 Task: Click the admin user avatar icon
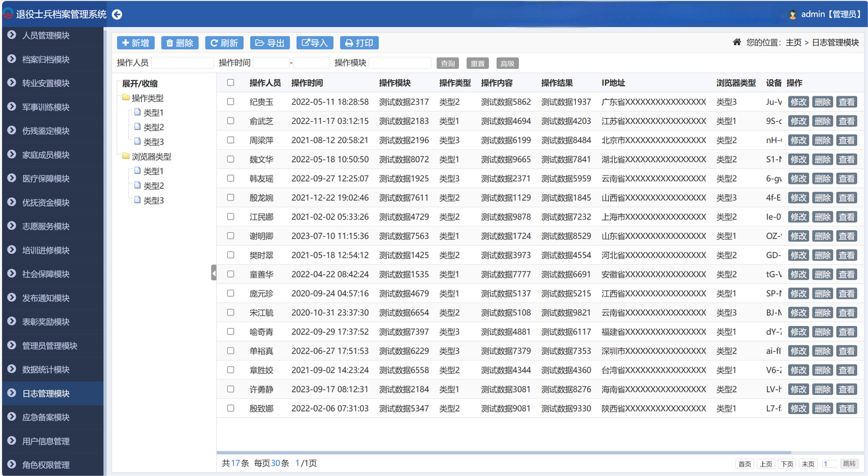pos(792,14)
